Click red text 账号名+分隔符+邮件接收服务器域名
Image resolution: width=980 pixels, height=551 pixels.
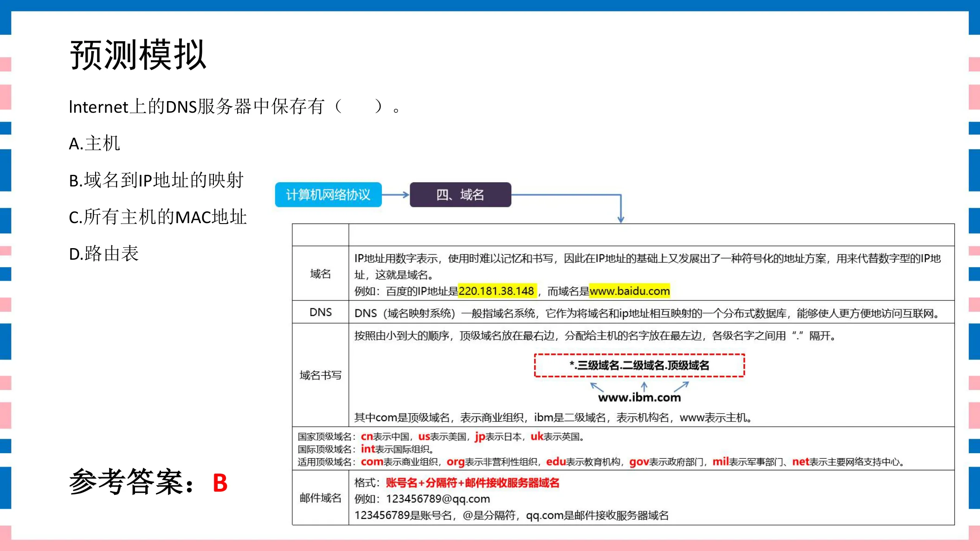[x=472, y=483]
